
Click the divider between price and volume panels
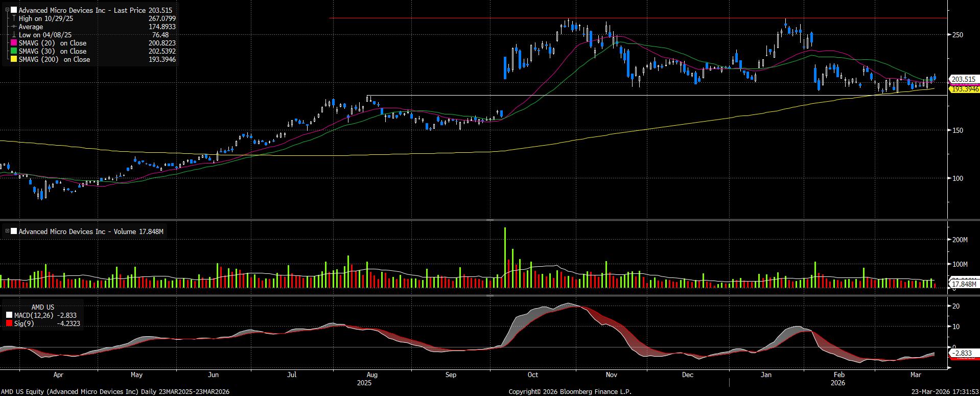coord(489,220)
